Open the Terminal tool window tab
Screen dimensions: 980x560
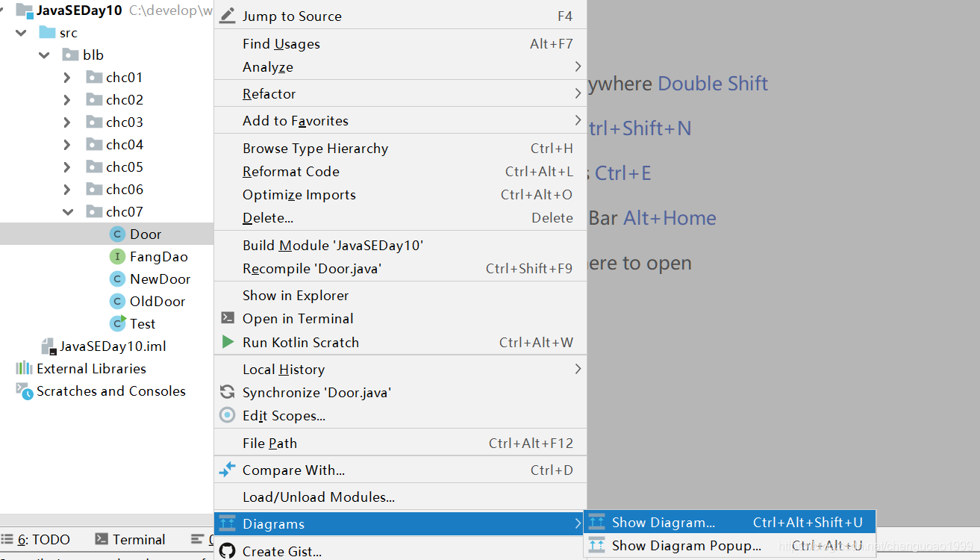coord(131,539)
